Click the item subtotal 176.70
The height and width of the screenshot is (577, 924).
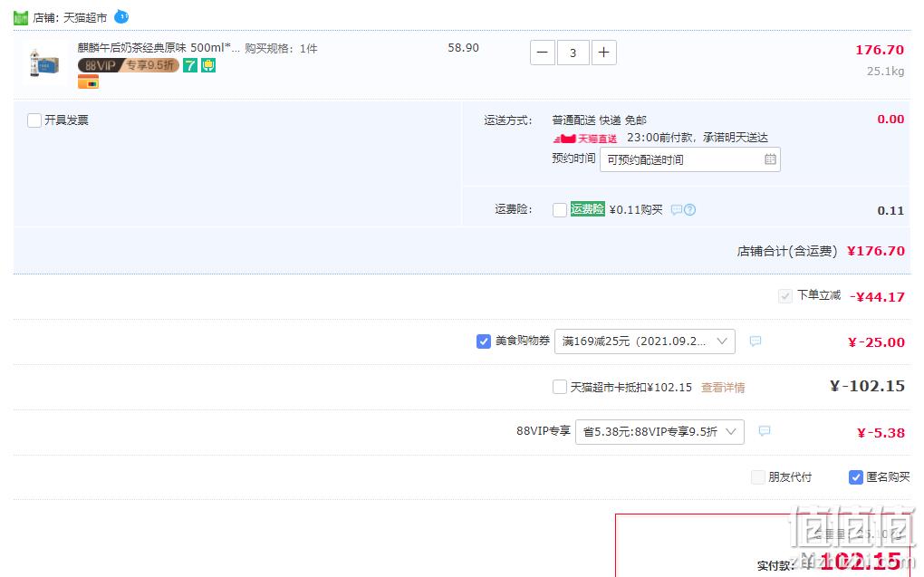click(x=880, y=50)
